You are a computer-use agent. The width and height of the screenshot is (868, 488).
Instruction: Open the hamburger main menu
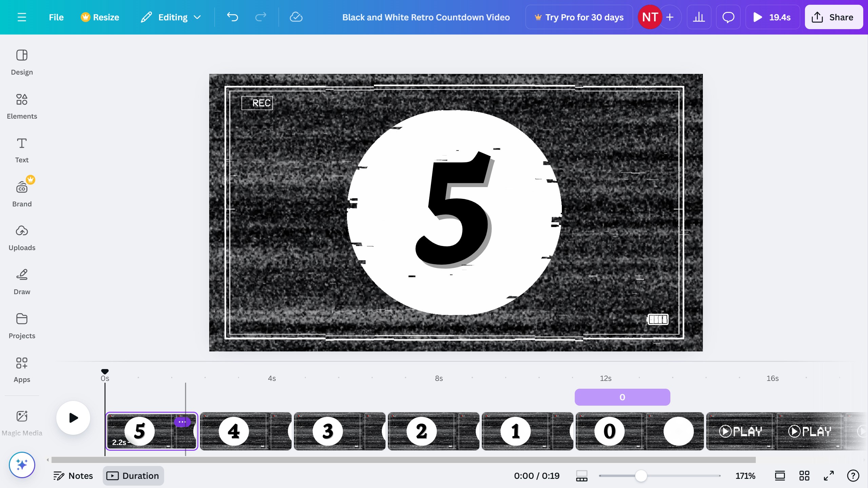22,17
